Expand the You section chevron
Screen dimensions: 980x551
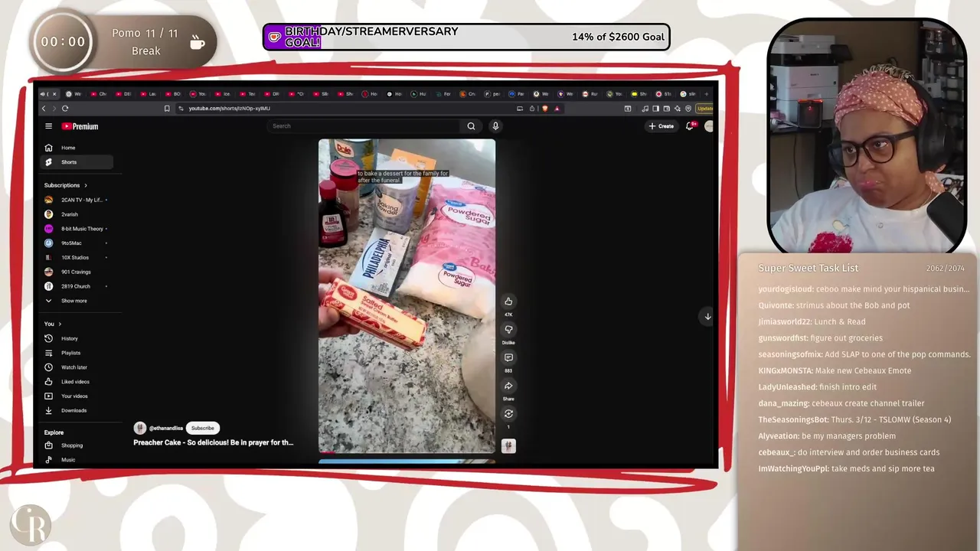(x=60, y=324)
